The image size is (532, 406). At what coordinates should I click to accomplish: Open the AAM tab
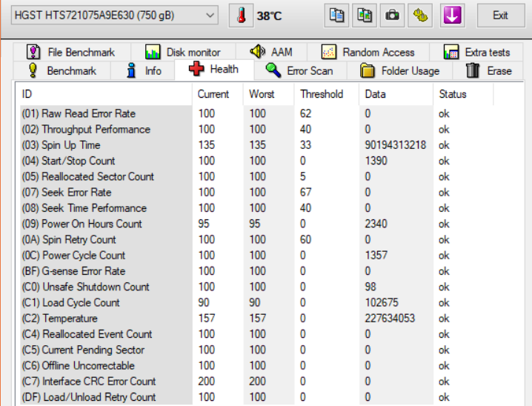[x=271, y=53]
